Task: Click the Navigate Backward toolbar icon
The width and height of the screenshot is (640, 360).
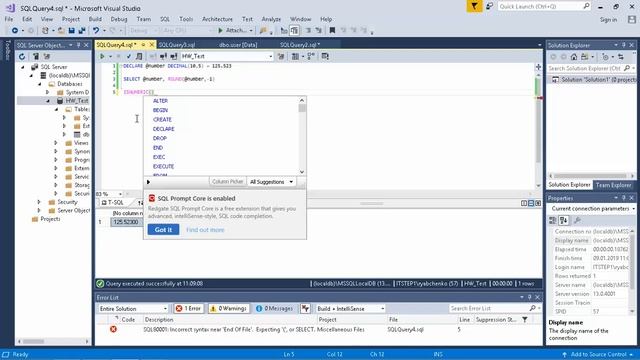Action: pos(15,31)
